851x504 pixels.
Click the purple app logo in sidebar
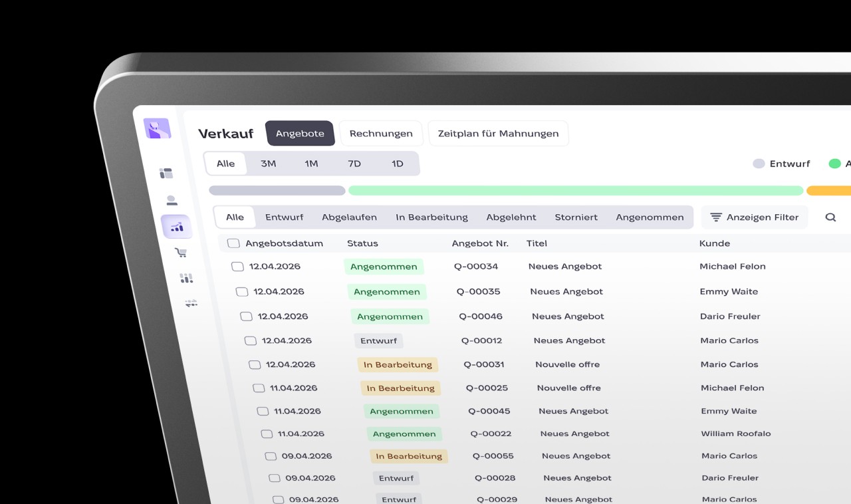pos(158,128)
